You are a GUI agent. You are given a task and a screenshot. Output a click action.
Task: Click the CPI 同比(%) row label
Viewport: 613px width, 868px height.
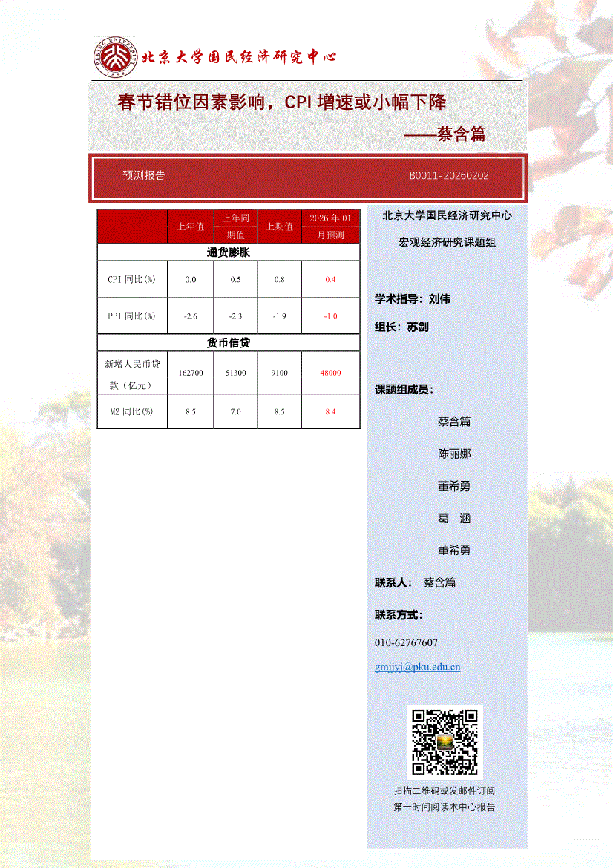[x=132, y=280]
